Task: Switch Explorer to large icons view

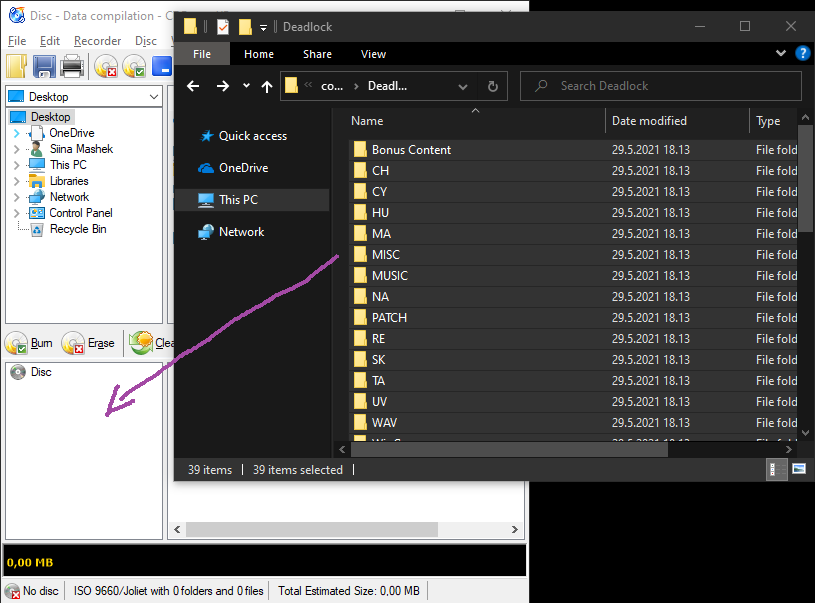Action: pyautogui.click(x=799, y=469)
